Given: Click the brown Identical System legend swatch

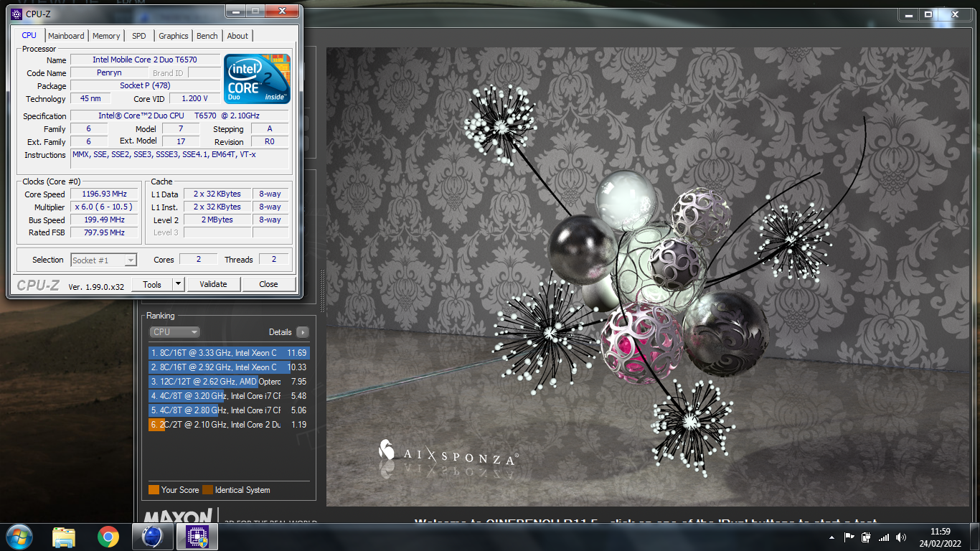Looking at the screenshot, I should 207,490.
